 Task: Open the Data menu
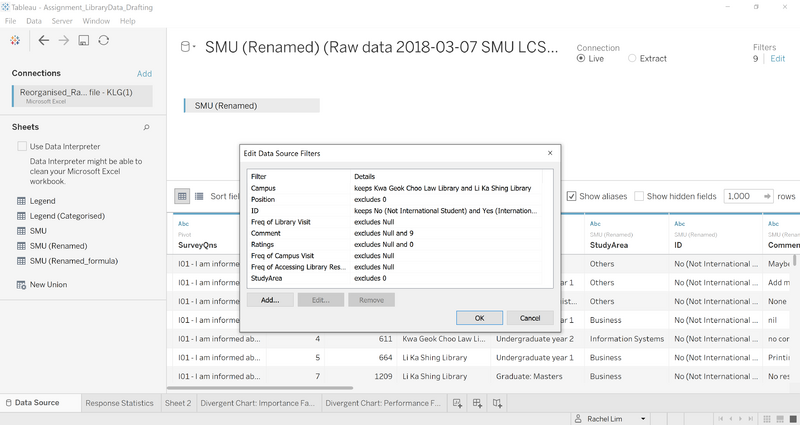pos(34,21)
